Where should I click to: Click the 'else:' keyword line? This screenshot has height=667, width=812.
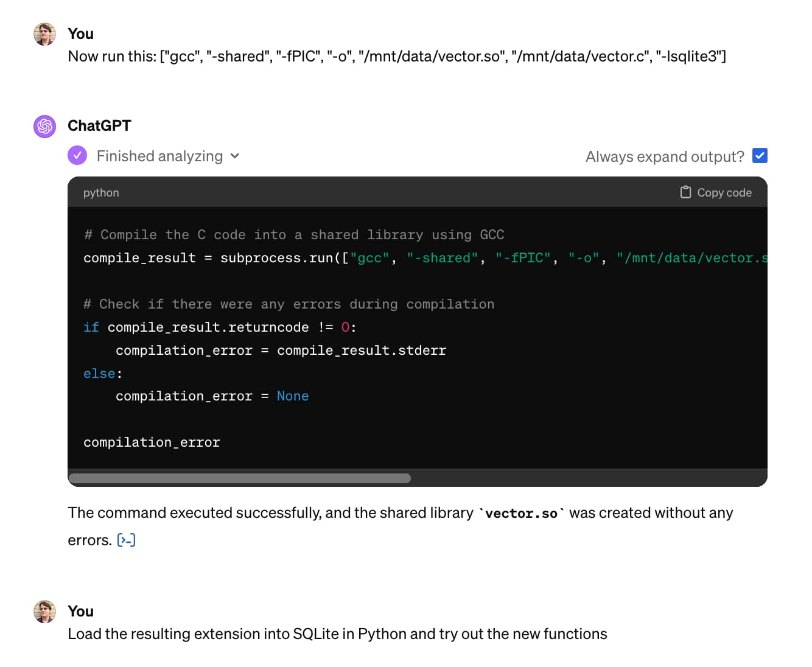[103, 374]
